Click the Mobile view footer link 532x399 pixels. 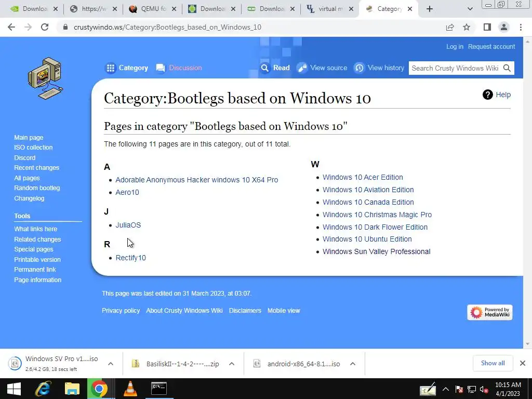pyautogui.click(x=284, y=311)
